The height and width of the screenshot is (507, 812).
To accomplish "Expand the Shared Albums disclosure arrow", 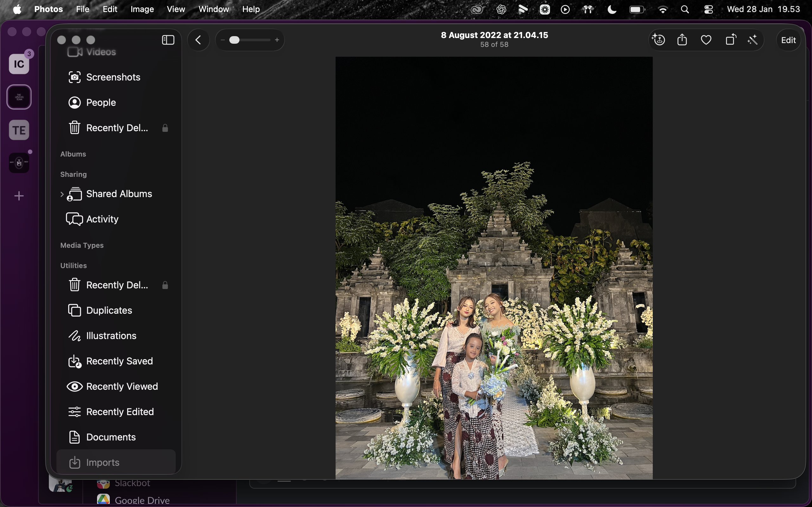I will pos(62,194).
